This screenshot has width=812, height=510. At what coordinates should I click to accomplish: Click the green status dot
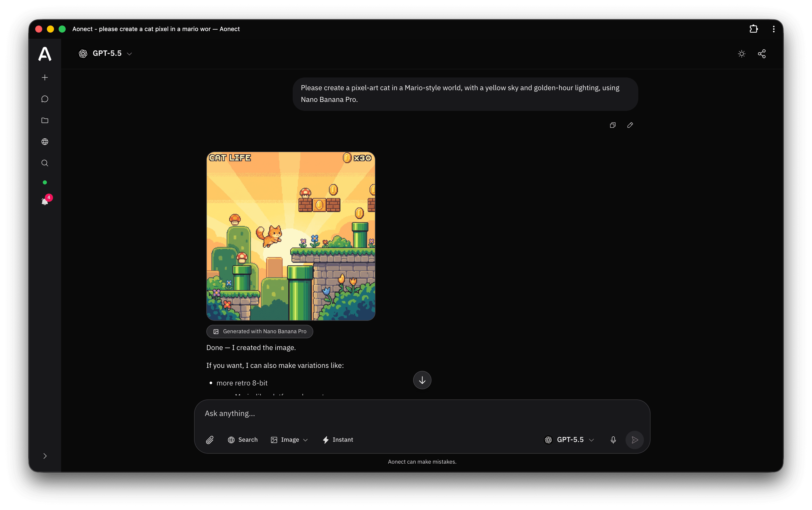[x=45, y=182]
